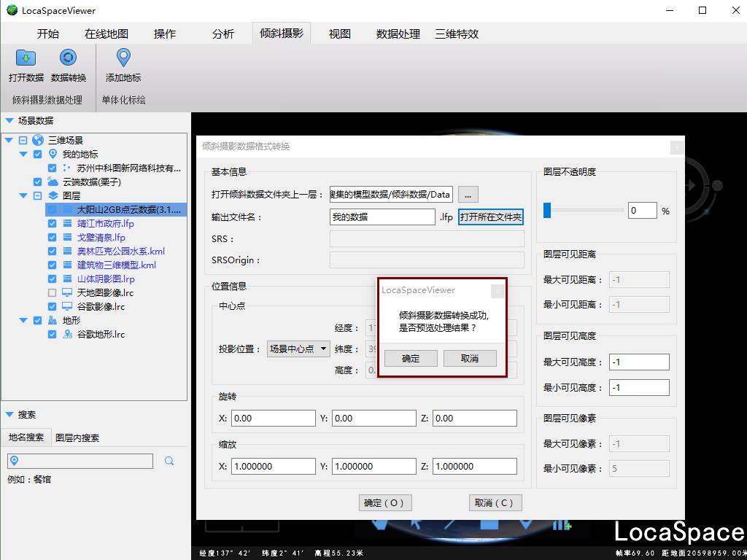The height and width of the screenshot is (560, 747).
Task: Click the location pin inside the search box
Action: [15, 461]
